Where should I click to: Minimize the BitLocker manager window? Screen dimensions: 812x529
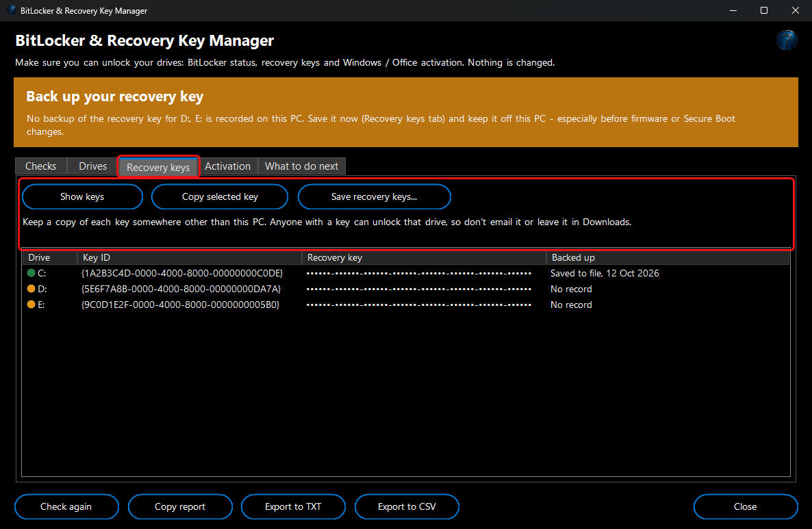click(733, 10)
